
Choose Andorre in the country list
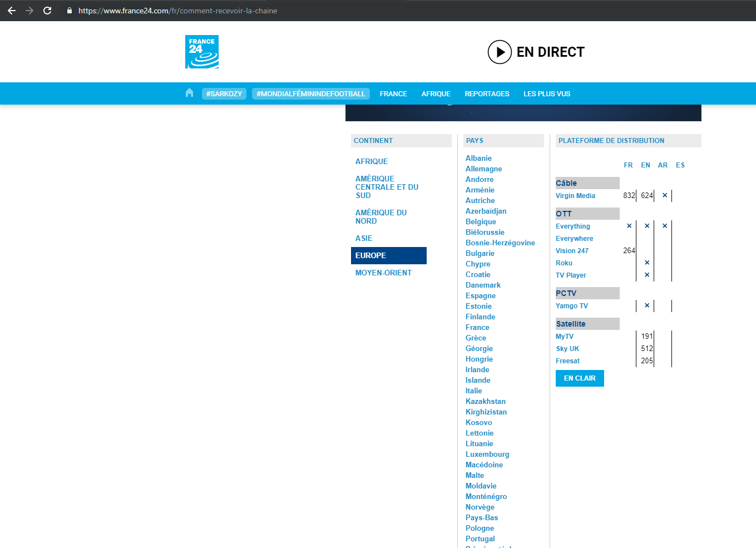pos(480,179)
